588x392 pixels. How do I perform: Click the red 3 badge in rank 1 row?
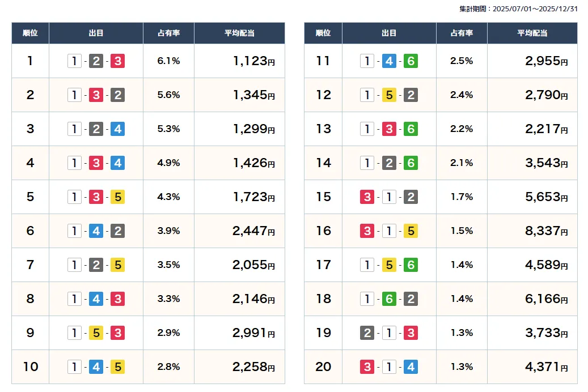tap(117, 61)
